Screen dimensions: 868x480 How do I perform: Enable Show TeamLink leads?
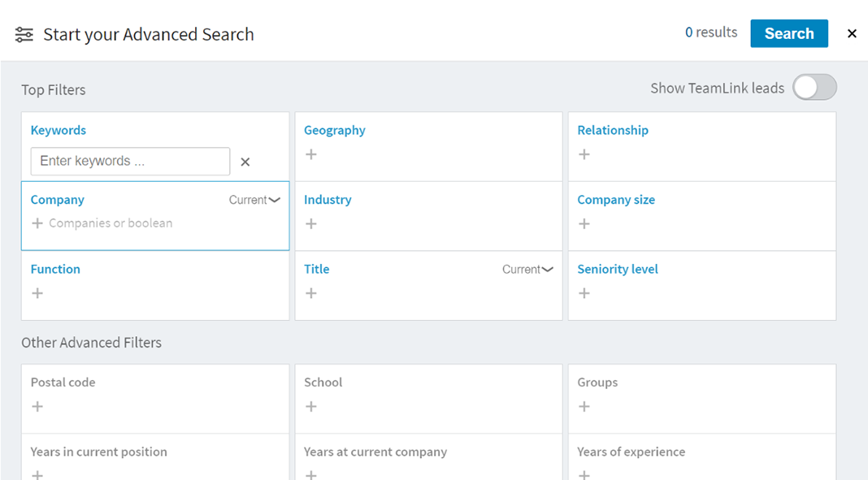tap(814, 87)
